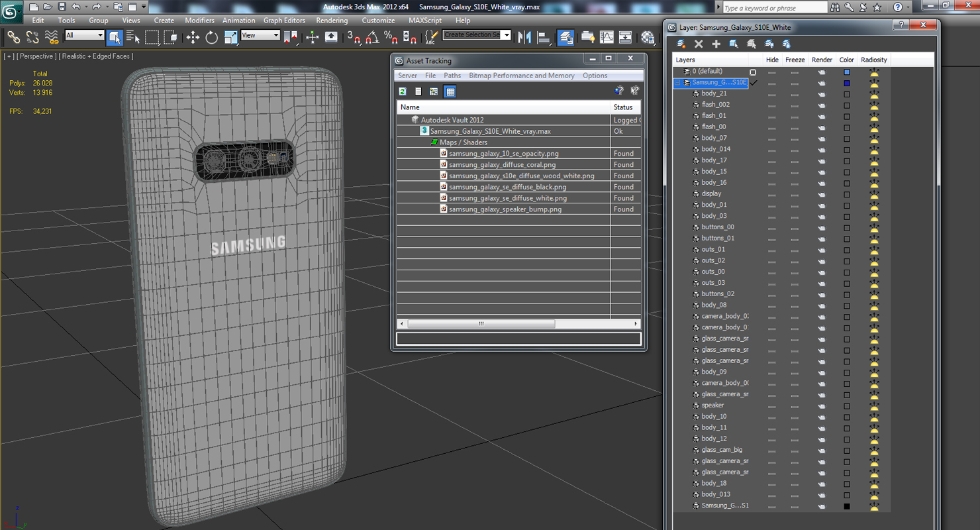
Task: Open the Perspective viewport label menu
Action: click(37, 56)
